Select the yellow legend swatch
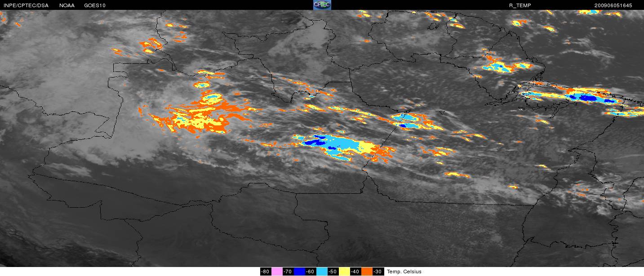The height and width of the screenshot is (276, 644). [344, 272]
